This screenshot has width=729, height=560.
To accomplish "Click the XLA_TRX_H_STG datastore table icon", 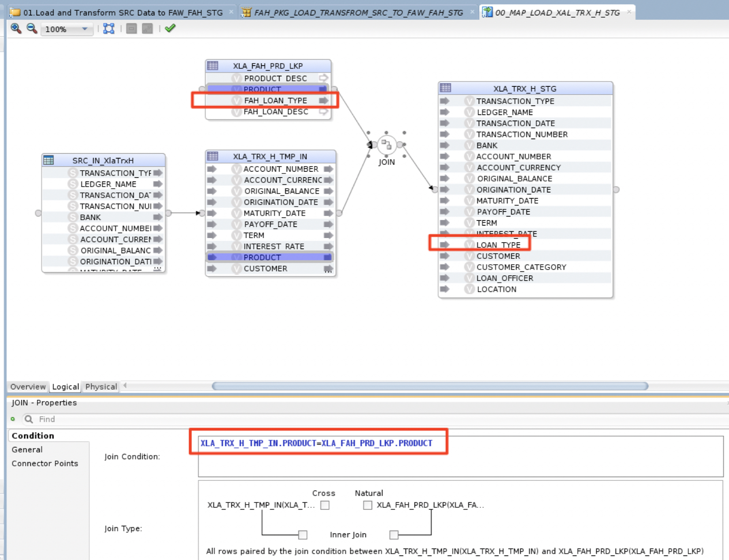I will tap(445, 88).
